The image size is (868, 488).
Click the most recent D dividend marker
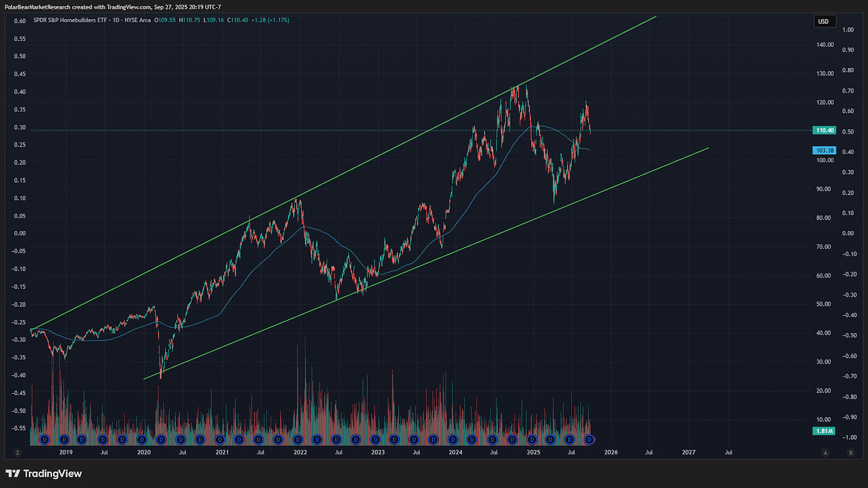(x=590, y=440)
